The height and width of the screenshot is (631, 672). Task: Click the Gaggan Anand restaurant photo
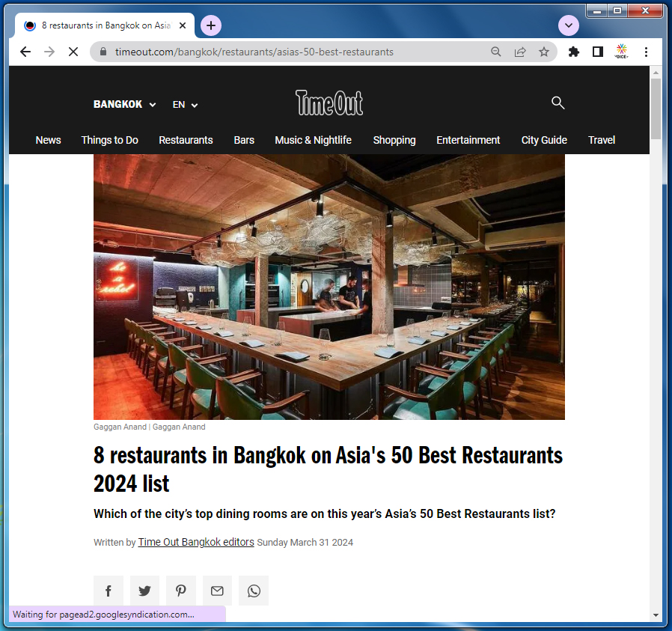coord(329,287)
